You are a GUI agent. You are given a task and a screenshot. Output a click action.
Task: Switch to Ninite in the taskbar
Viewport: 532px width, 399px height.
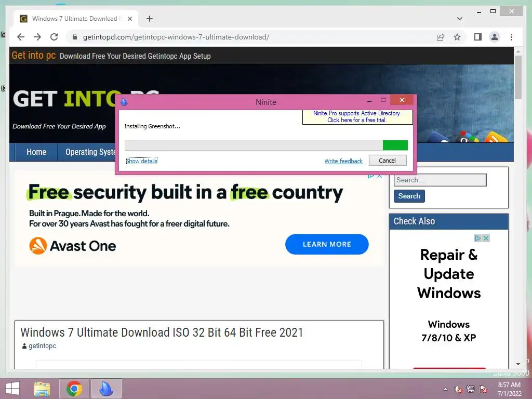pyautogui.click(x=106, y=389)
